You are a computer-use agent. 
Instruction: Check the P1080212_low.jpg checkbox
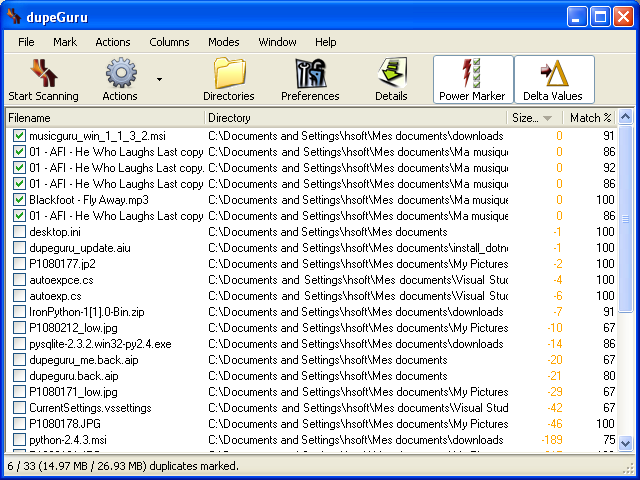tap(19, 328)
